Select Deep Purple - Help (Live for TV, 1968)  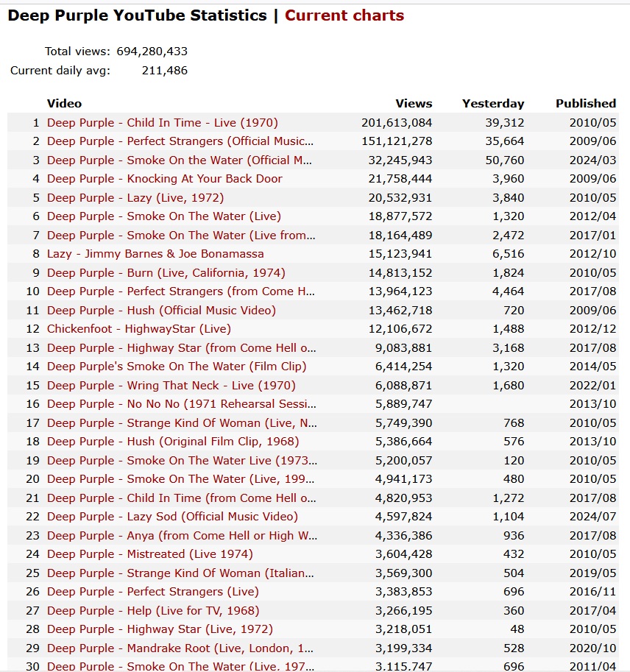[153, 610]
